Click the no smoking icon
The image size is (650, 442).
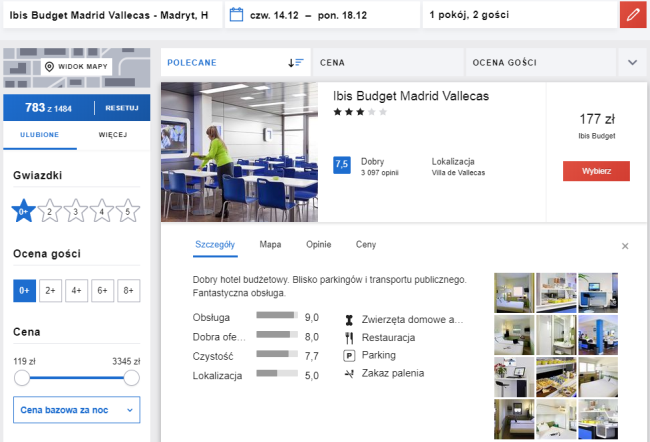[x=349, y=374]
